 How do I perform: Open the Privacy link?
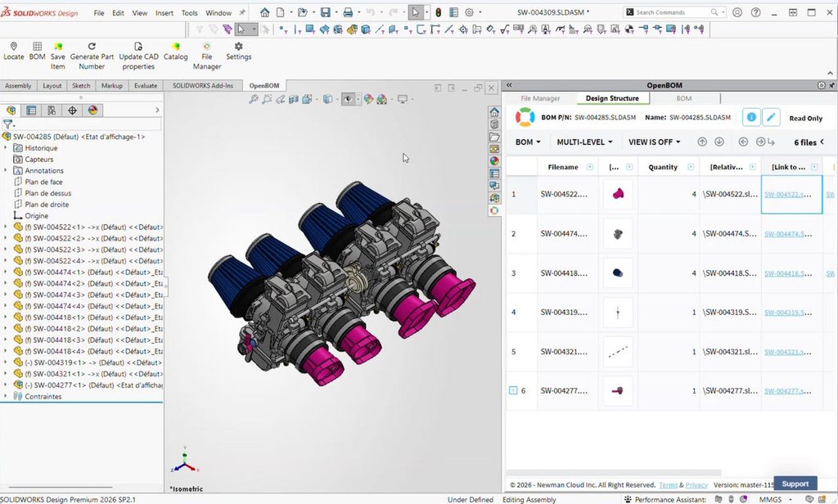point(696,484)
